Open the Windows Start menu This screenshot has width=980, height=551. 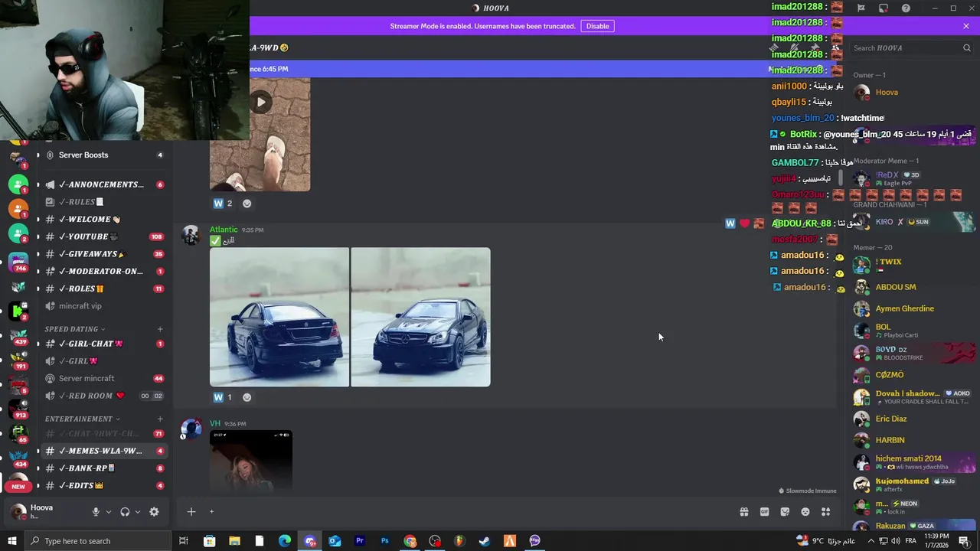click(x=11, y=541)
